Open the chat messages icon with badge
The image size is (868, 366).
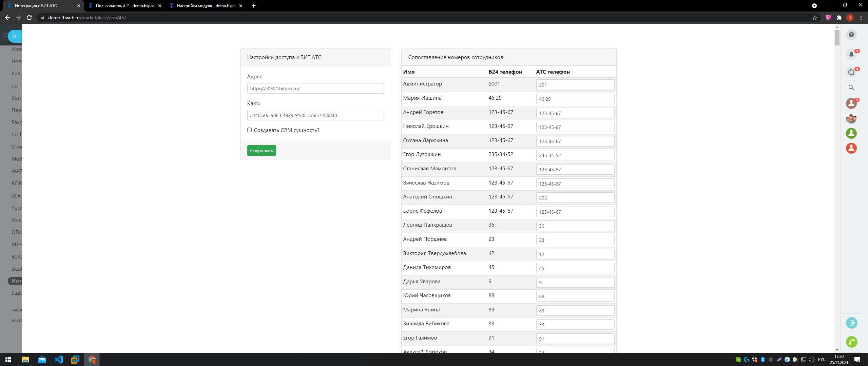[x=851, y=72]
